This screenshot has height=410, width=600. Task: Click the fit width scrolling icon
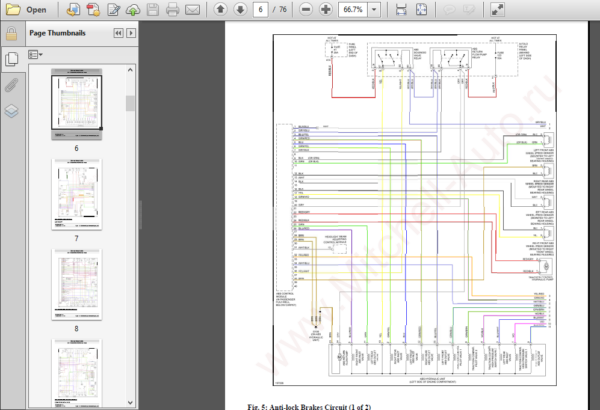point(401,9)
